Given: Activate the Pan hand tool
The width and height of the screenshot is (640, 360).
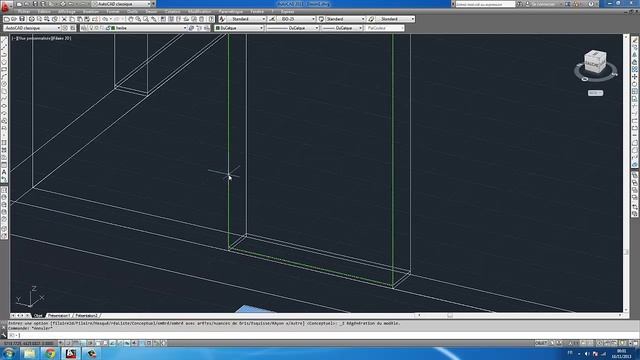Looking at the screenshot, I should tap(131, 19).
